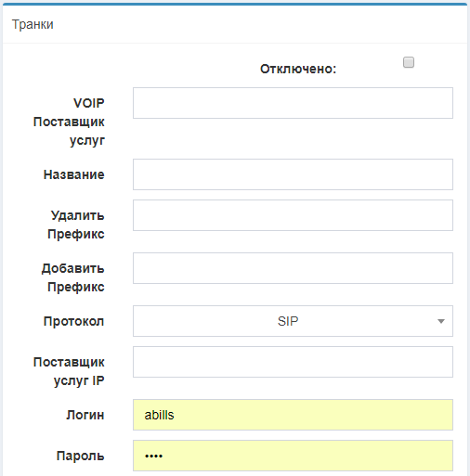Click the Удалить Префикс label

pos(76,225)
